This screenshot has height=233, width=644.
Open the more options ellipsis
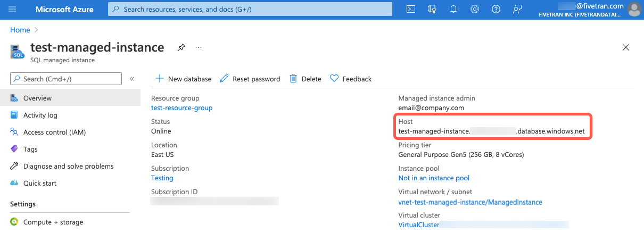pyautogui.click(x=199, y=47)
